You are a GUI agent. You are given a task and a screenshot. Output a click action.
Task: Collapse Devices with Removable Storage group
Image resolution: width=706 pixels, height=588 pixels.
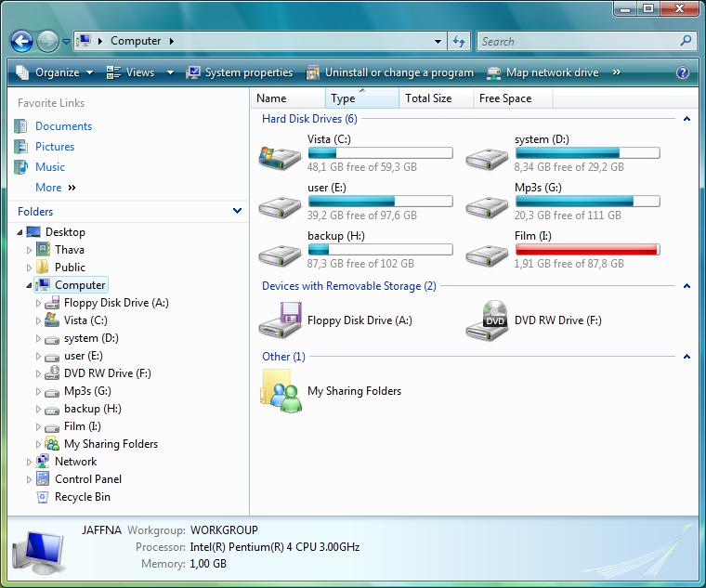point(686,286)
